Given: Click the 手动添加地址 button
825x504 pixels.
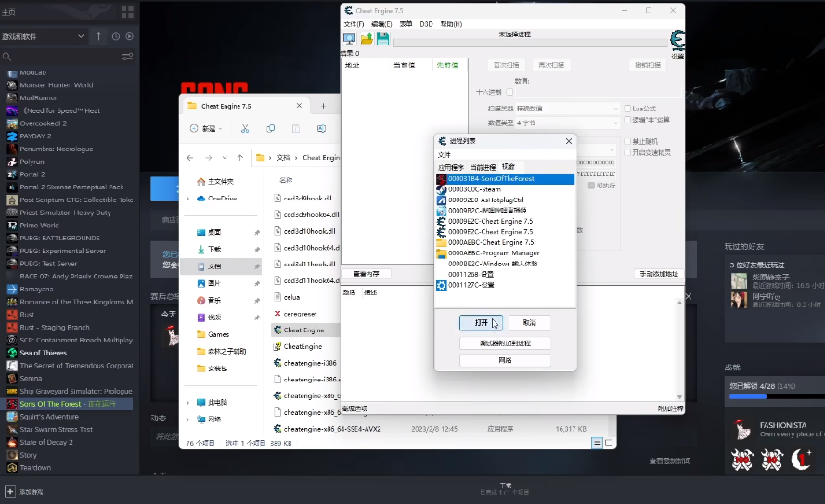Looking at the screenshot, I should (x=659, y=274).
